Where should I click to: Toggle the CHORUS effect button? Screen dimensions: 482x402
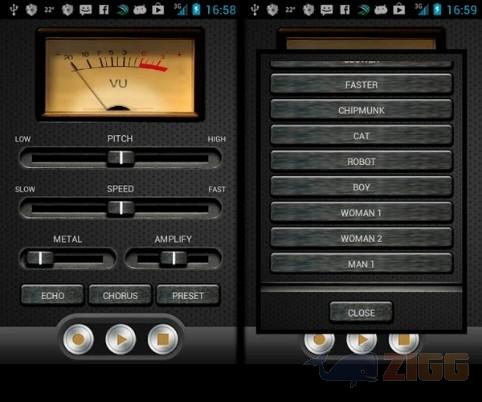pos(120,295)
